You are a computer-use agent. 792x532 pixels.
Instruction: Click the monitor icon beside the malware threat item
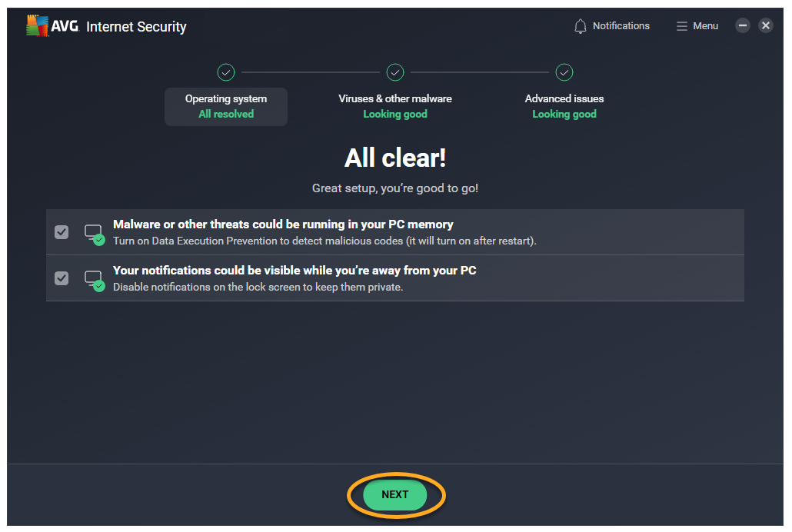[x=93, y=232]
